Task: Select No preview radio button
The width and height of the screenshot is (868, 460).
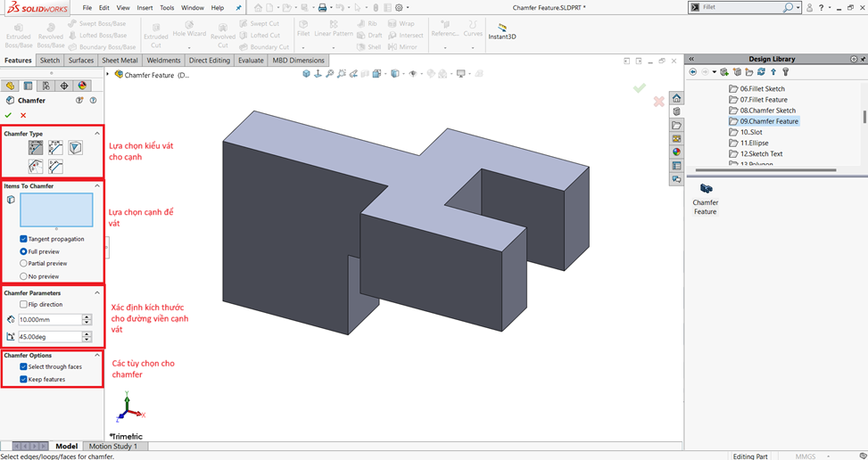Action: [23, 276]
